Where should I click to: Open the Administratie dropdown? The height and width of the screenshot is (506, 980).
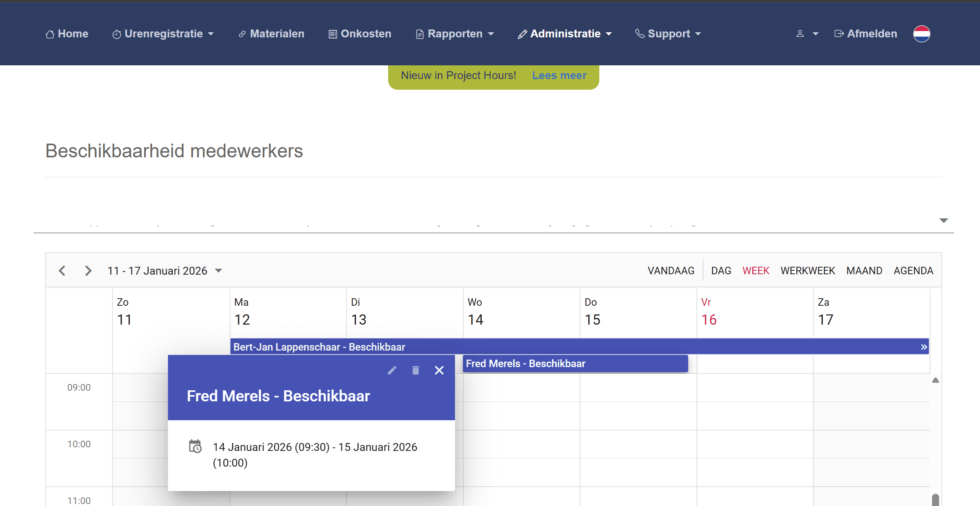(x=565, y=33)
